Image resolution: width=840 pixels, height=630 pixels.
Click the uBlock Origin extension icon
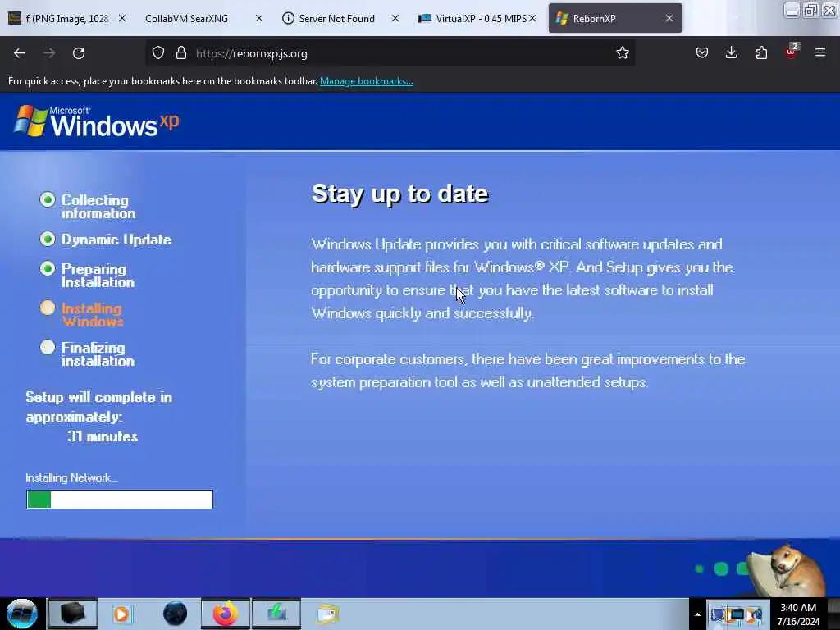pyautogui.click(x=792, y=52)
